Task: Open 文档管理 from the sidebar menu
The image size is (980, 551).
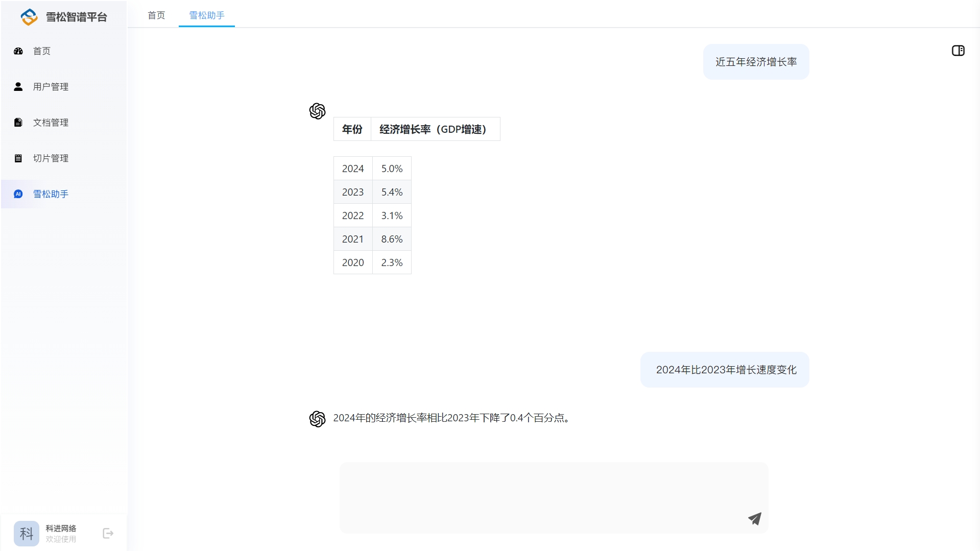Action: 51,123
